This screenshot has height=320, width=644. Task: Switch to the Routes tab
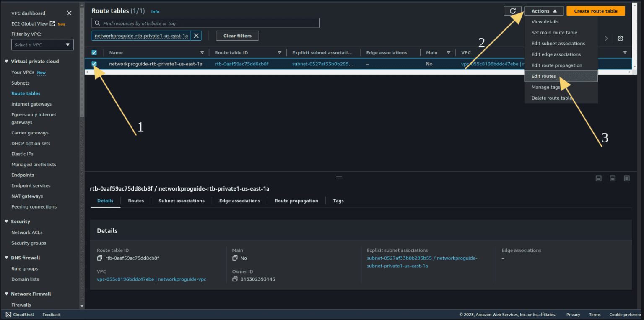pos(136,201)
